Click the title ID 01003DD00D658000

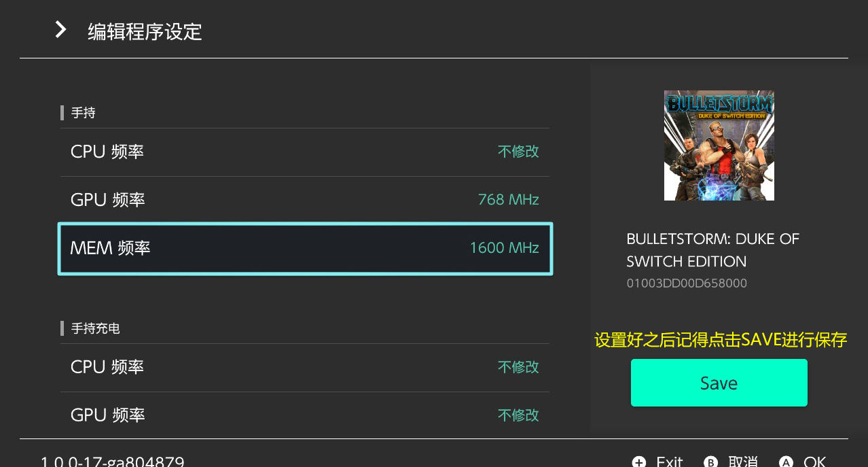pyautogui.click(x=687, y=283)
